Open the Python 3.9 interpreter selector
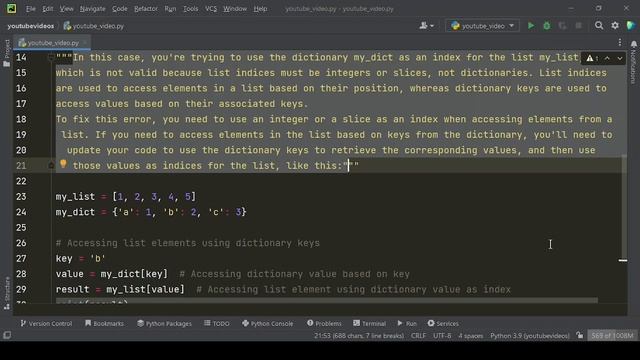This screenshot has height=360, width=640. 529,336
